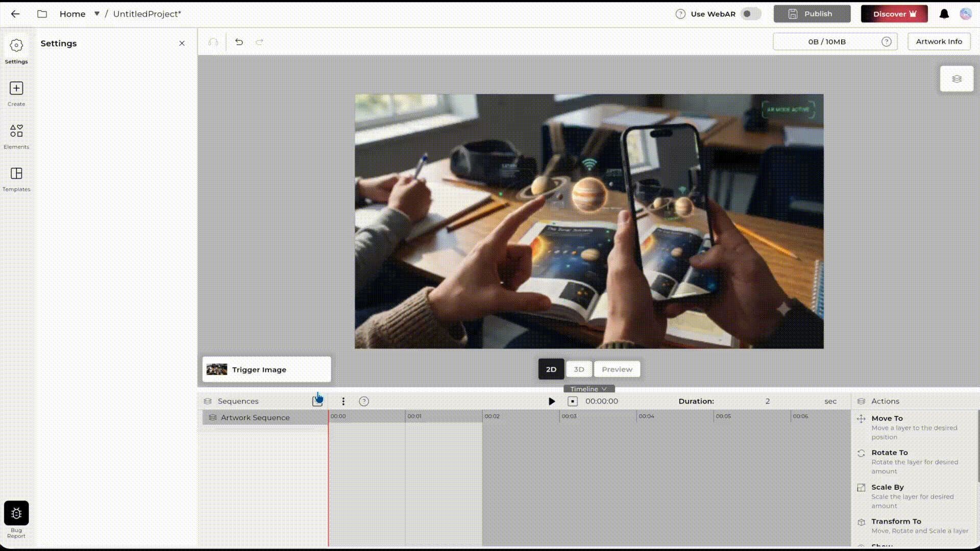The height and width of the screenshot is (551, 980).
Task: Click the add sequence icon
Action: [317, 401]
